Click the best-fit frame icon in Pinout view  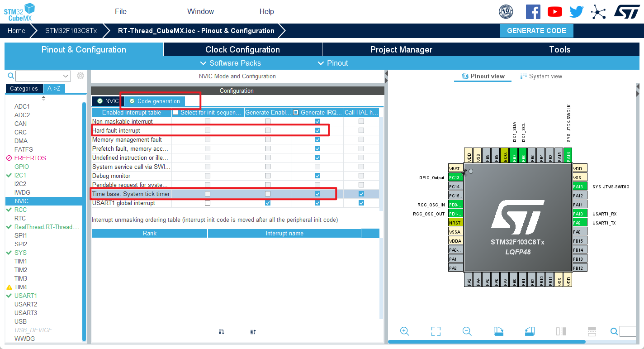pyautogui.click(x=436, y=331)
